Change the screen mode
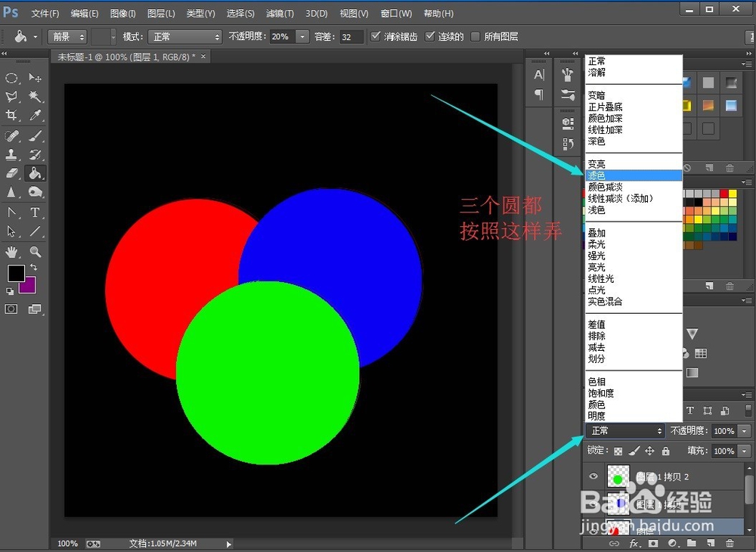756x552 pixels. coord(35,309)
